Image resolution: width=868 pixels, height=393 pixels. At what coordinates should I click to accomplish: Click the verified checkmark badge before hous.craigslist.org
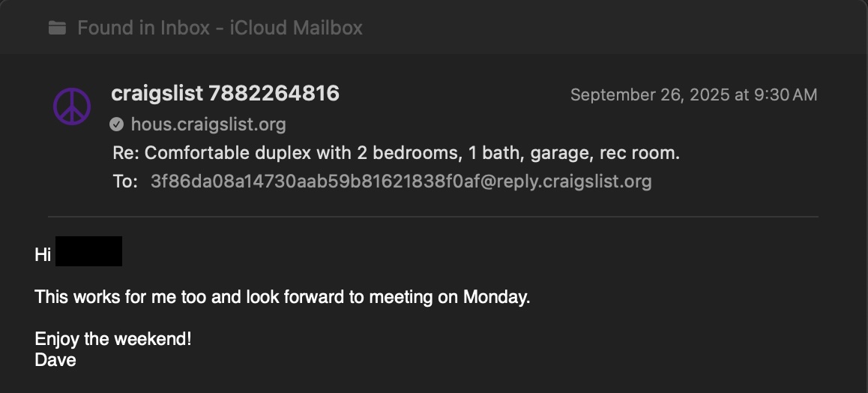[116, 124]
